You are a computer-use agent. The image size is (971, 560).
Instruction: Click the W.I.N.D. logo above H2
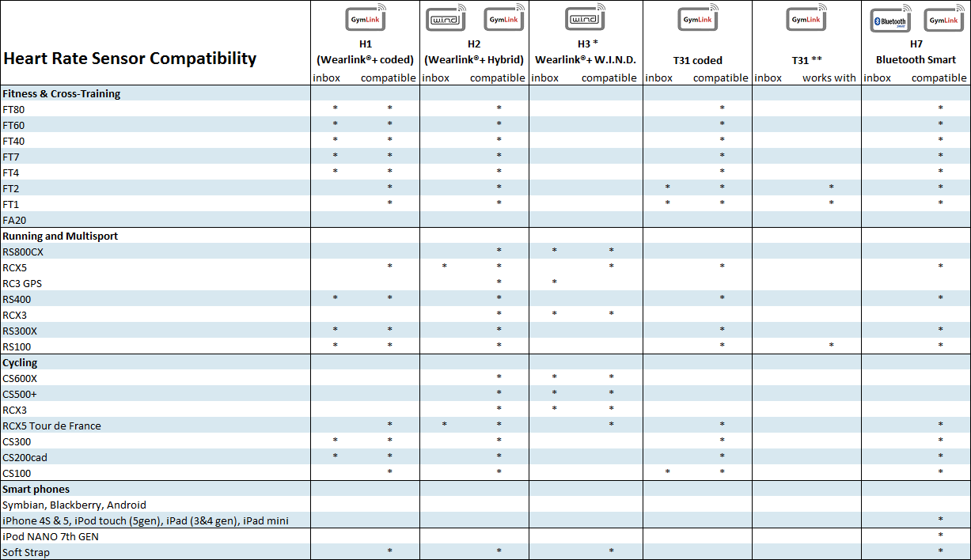[448, 18]
